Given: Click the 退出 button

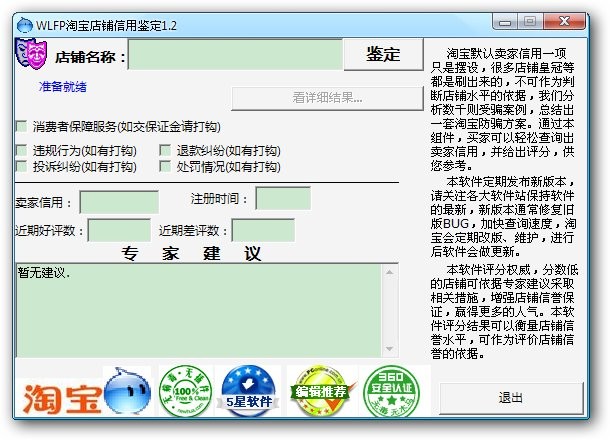Looking at the screenshot, I should pyautogui.click(x=511, y=398).
